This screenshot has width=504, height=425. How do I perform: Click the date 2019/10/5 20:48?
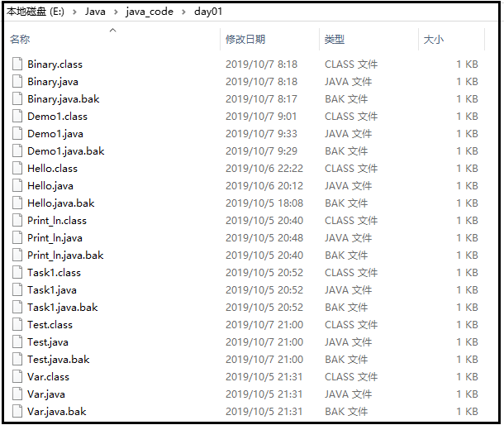coord(264,238)
